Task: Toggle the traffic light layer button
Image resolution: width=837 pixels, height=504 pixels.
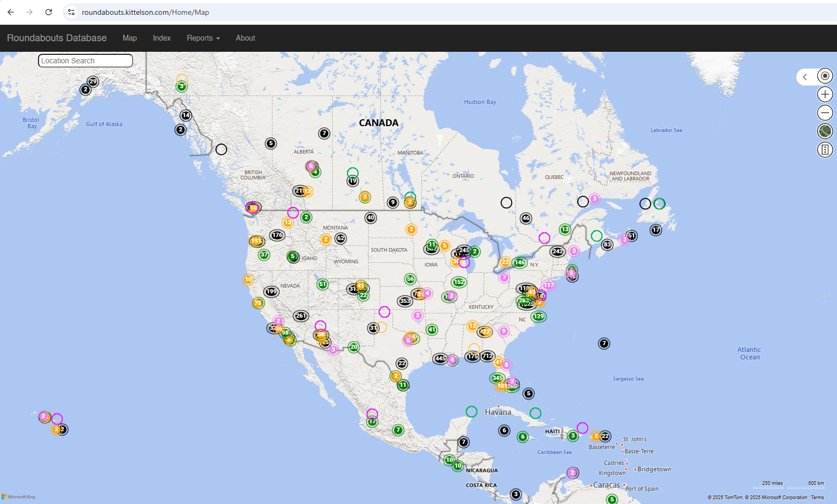Action: tap(825, 150)
